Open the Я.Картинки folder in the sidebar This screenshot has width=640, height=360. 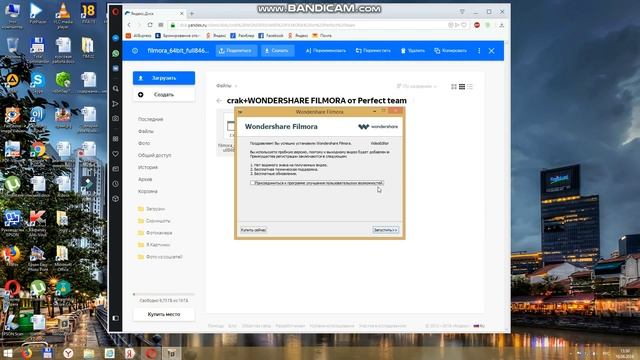click(x=154, y=245)
